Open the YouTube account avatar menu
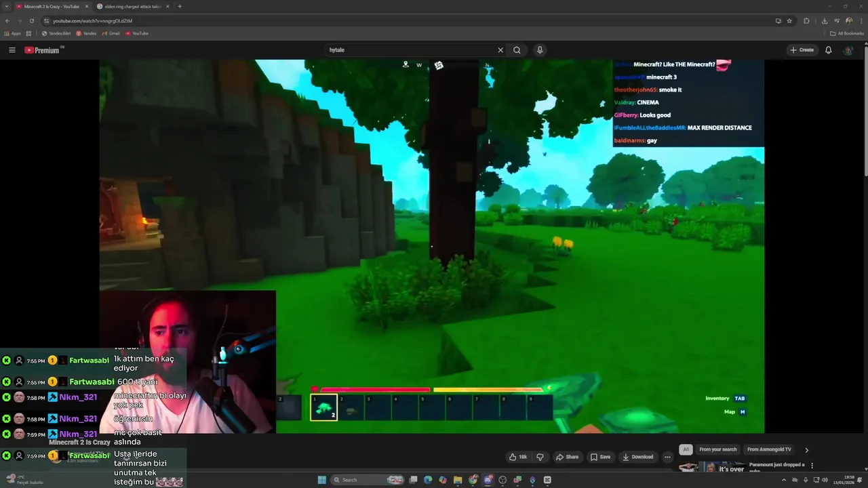The height and width of the screenshot is (488, 868). (x=848, y=50)
